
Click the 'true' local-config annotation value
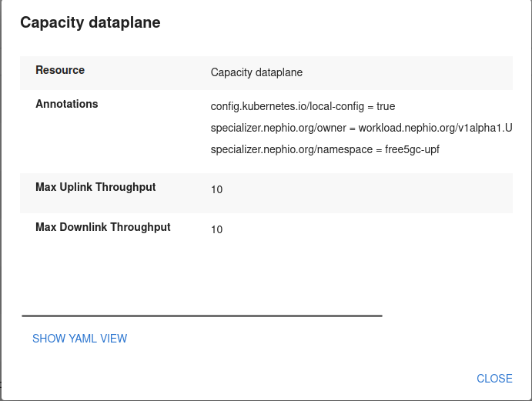(x=386, y=106)
